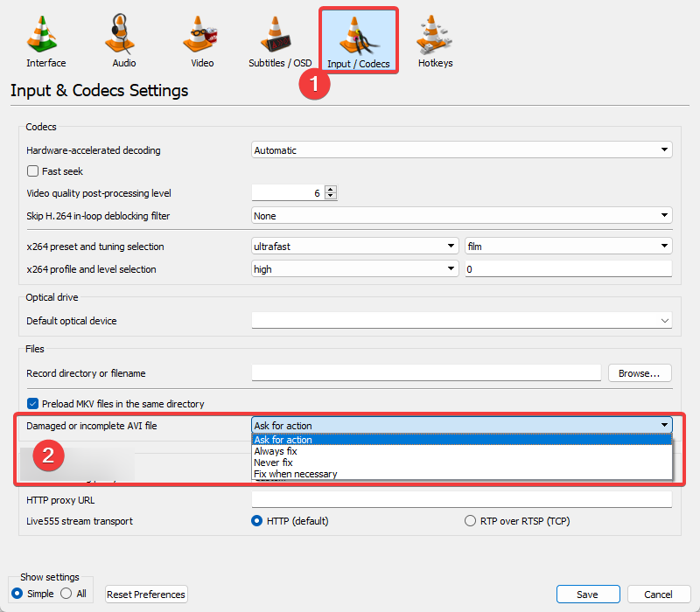Collapse the Damaged or incomplete AVI file dropdown
The image size is (700, 612).
(x=462, y=426)
